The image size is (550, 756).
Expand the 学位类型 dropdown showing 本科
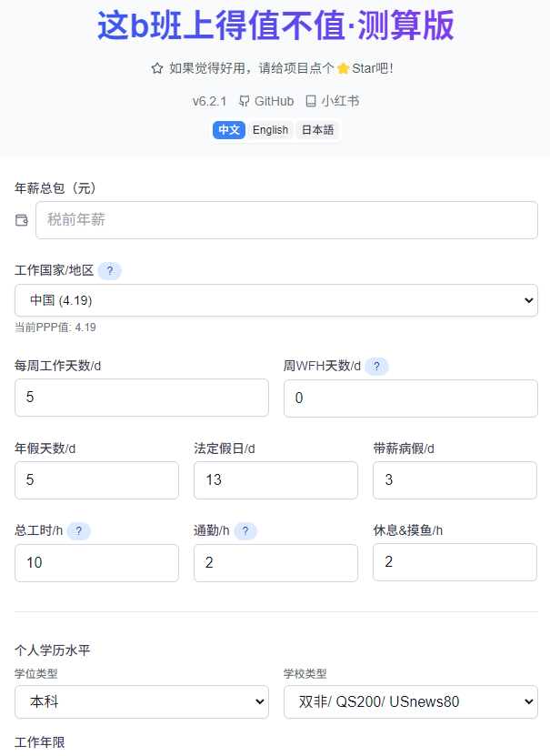(141, 702)
